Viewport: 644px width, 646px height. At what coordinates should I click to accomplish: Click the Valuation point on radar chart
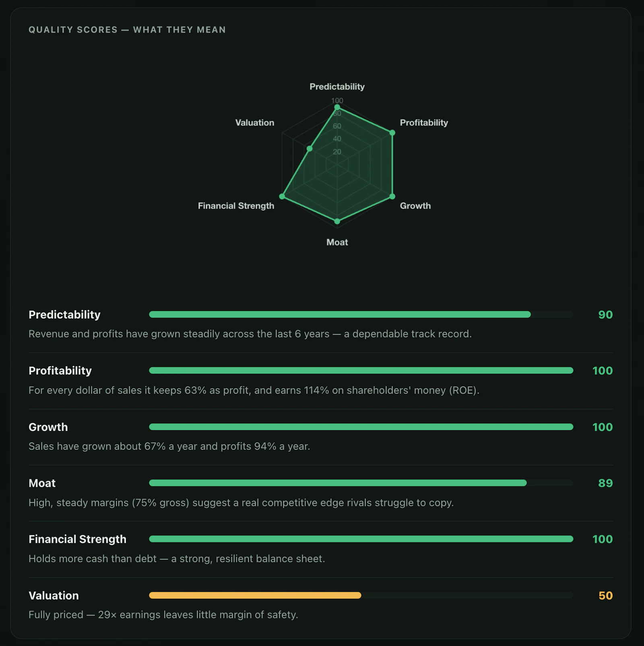pos(310,149)
